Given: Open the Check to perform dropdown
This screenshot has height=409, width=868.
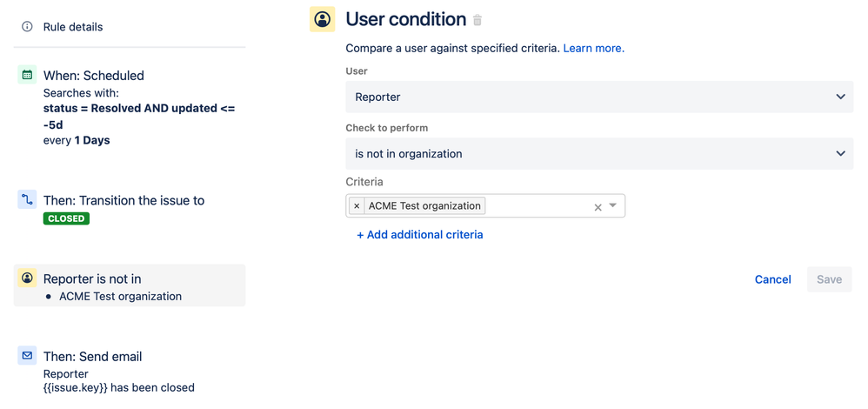Looking at the screenshot, I should [599, 153].
